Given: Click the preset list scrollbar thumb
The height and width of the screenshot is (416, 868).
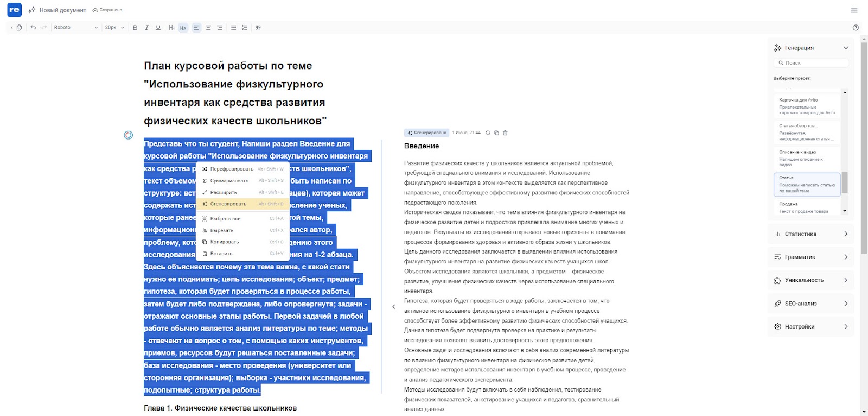Looking at the screenshot, I should click(x=844, y=182).
